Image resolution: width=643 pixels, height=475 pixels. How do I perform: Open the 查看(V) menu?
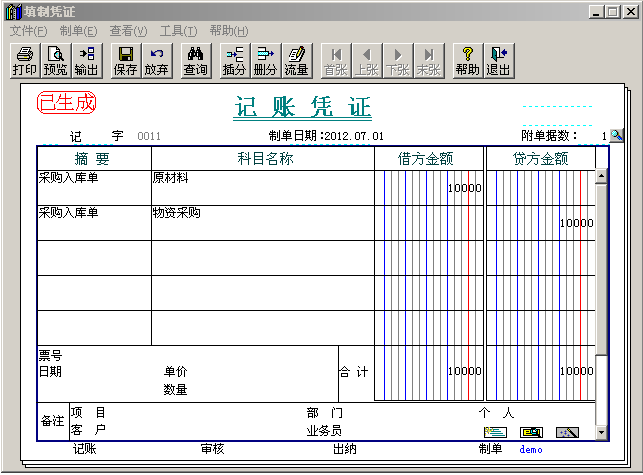[128, 31]
